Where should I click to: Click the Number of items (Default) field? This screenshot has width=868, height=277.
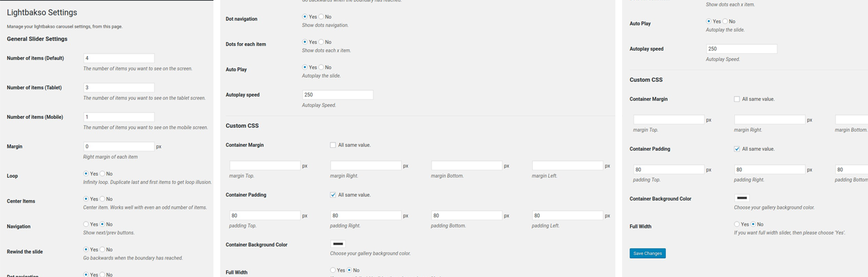coord(119,58)
